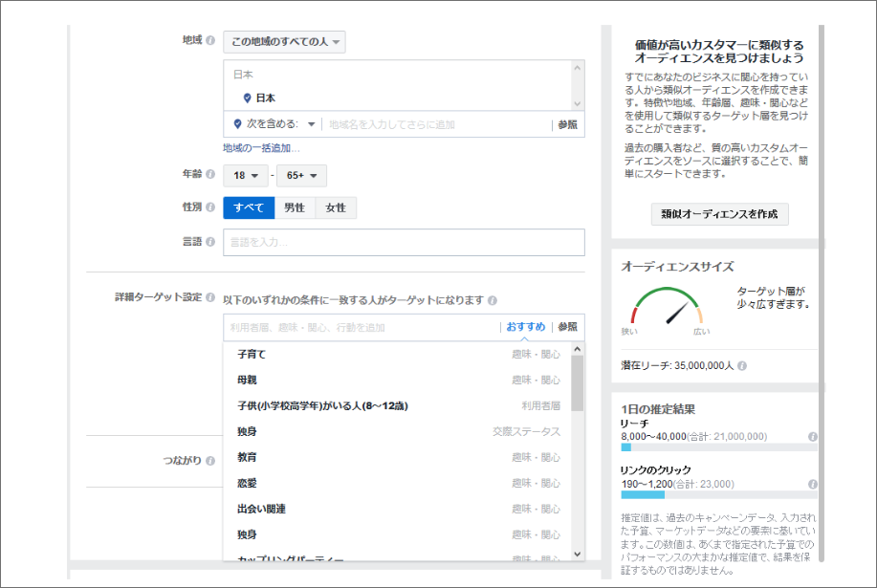The height and width of the screenshot is (588, 877).
Task: Click info icon at end of リーチ estimate row
Action: pos(812,436)
